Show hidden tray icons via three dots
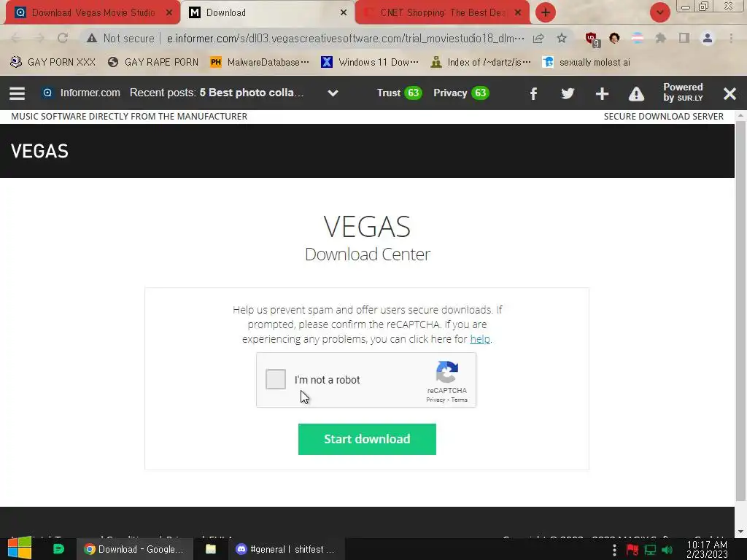The width and height of the screenshot is (747, 560). (614, 550)
